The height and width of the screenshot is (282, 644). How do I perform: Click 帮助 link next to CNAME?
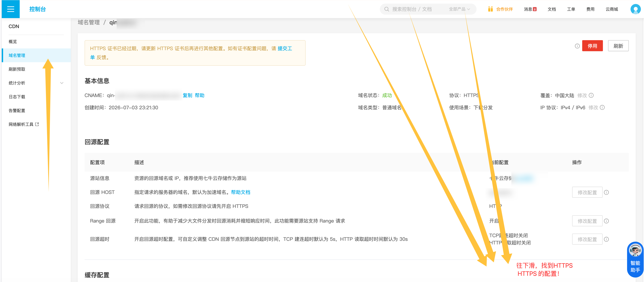pyautogui.click(x=199, y=95)
